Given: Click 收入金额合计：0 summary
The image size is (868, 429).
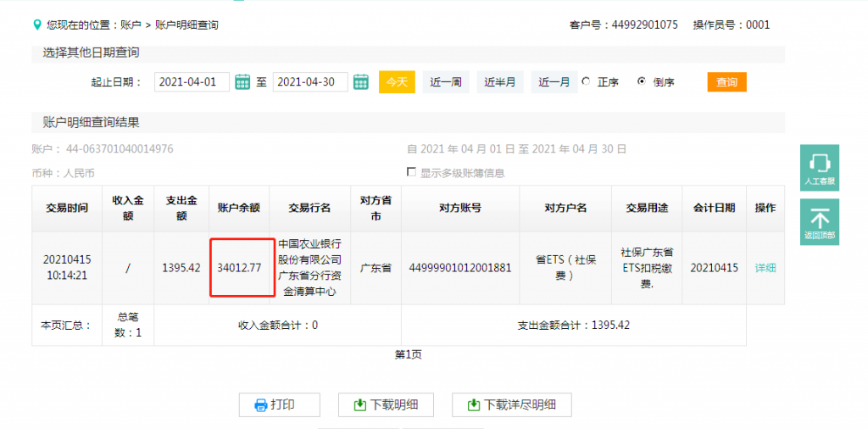Looking at the screenshot, I should (x=278, y=325).
